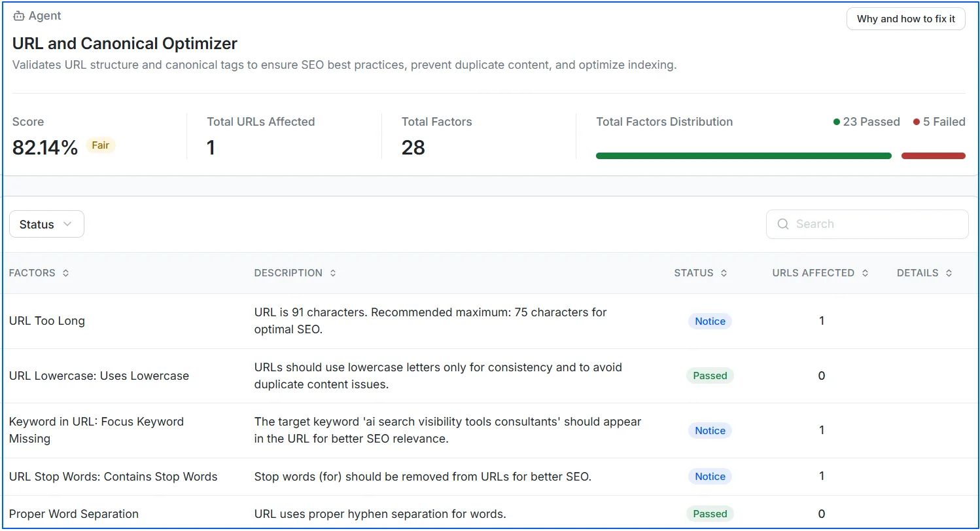Click the red failed distribution bar

point(934,156)
